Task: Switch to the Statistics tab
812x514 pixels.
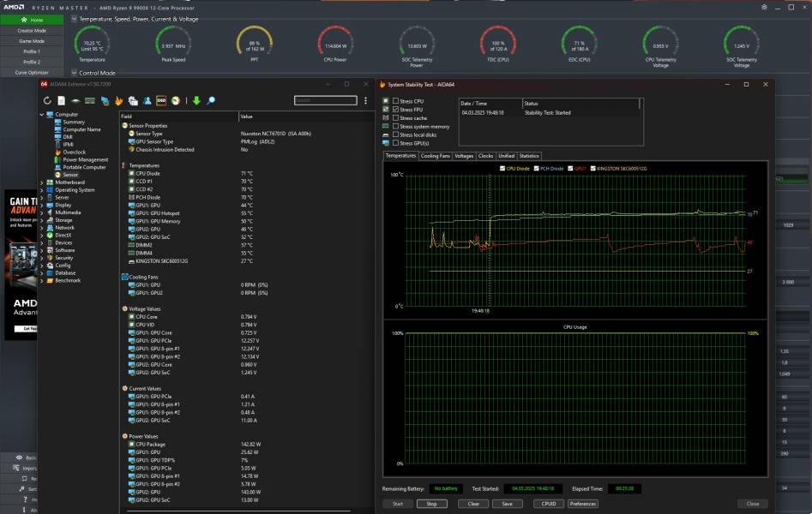Action: tap(529, 156)
